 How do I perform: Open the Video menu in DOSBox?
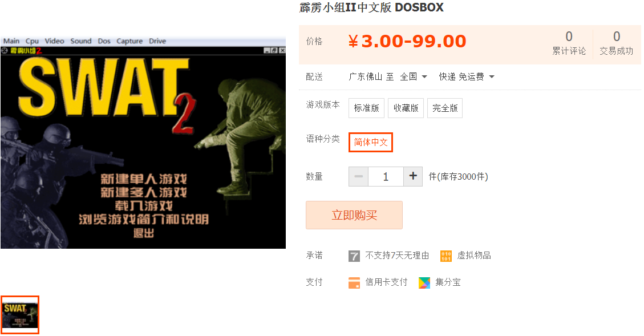tap(54, 41)
